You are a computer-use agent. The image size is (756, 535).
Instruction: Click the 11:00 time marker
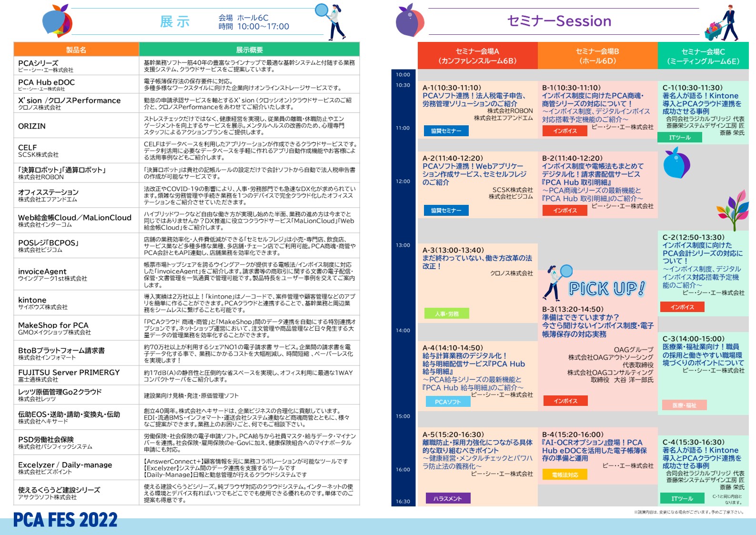(403, 128)
